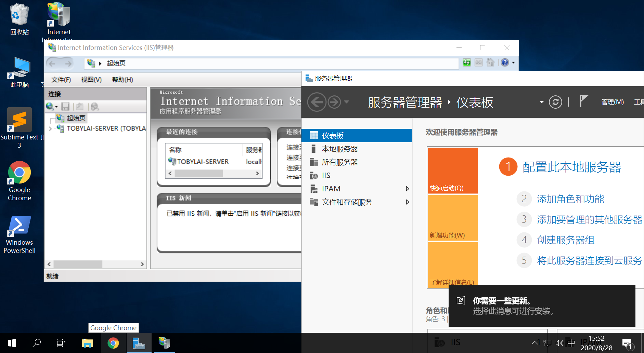Select IIS in Server Manager sidebar
The image size is (644, 353).
(x=357, y=176)
